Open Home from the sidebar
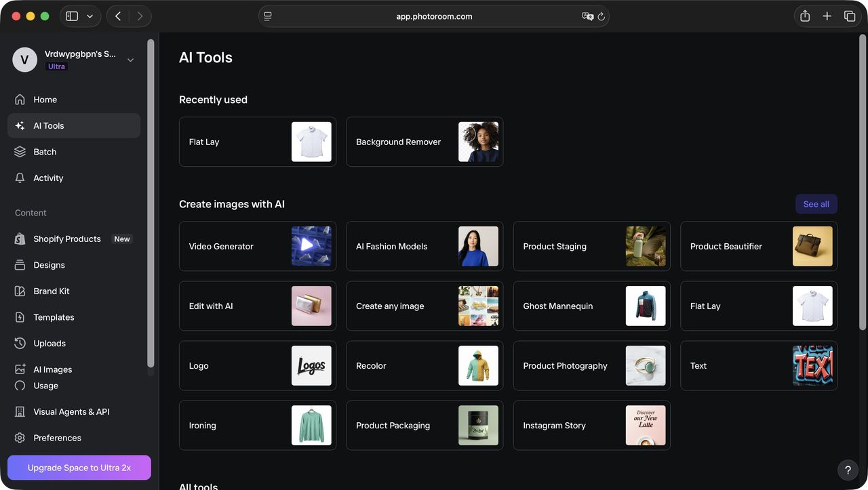Image resolution: width=868 pixels, height=490 pixels. (74, 100)
